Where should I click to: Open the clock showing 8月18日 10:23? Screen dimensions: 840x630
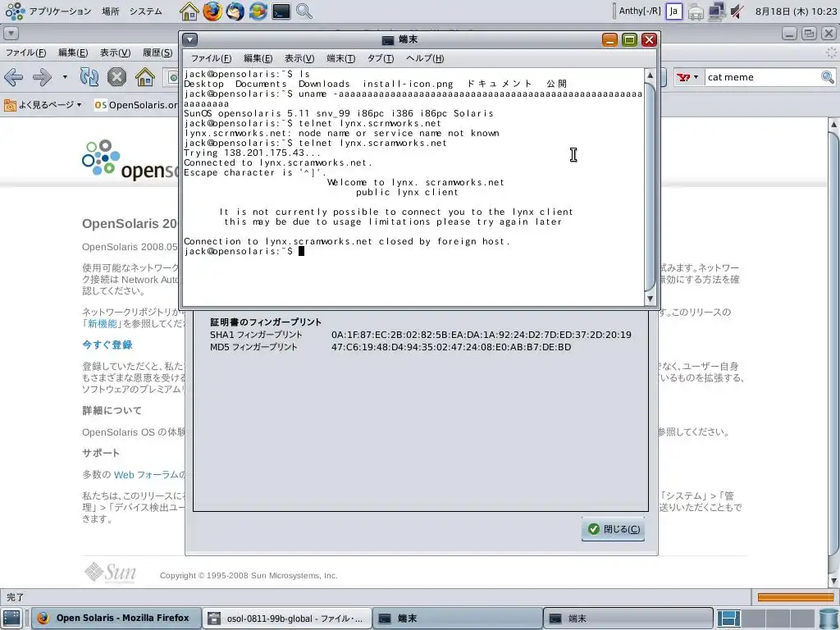795,11
